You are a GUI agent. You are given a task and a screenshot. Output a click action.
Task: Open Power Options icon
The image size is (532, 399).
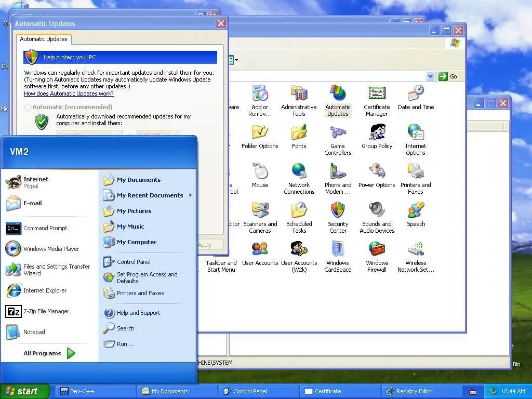click(377, 176)
